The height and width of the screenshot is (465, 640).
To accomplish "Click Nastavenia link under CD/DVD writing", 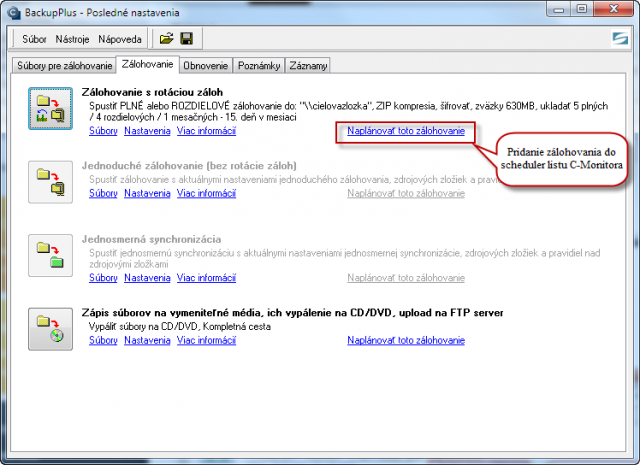I will coord(147,340).
